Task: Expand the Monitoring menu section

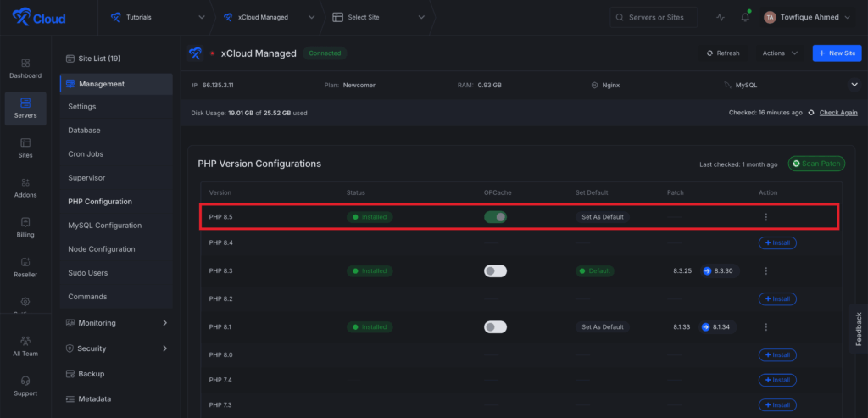Action: 116,323
